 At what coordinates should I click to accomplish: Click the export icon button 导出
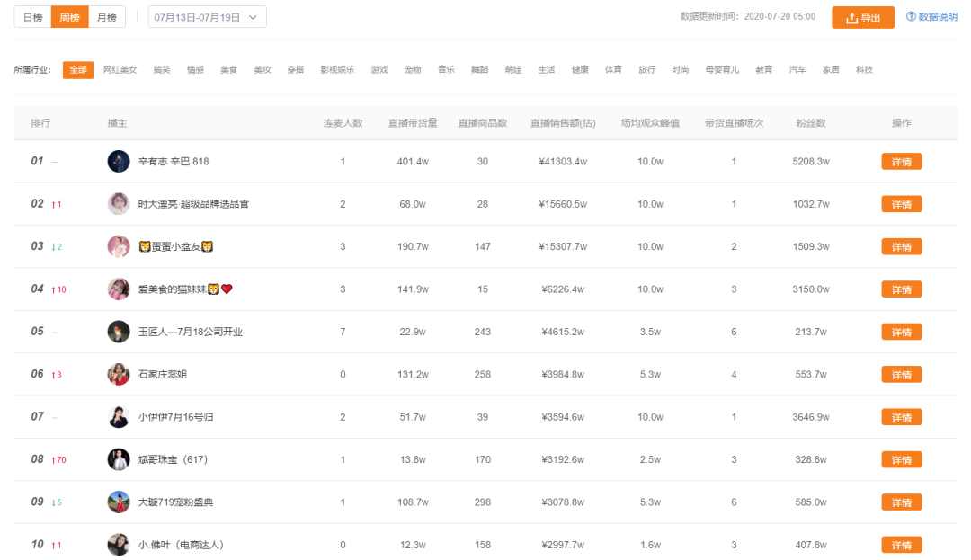(862, 18)
